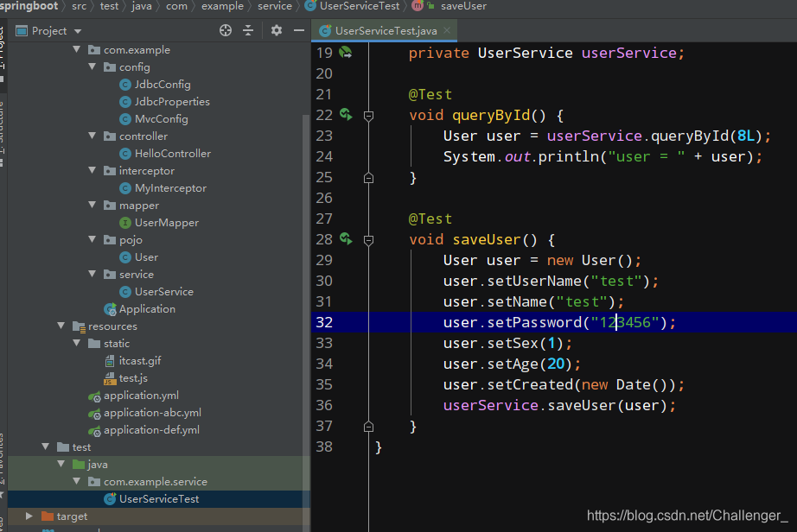Viewport: 797px width, 532px height.
Task: Open HelloController class
Action: [x=165, y=154]
